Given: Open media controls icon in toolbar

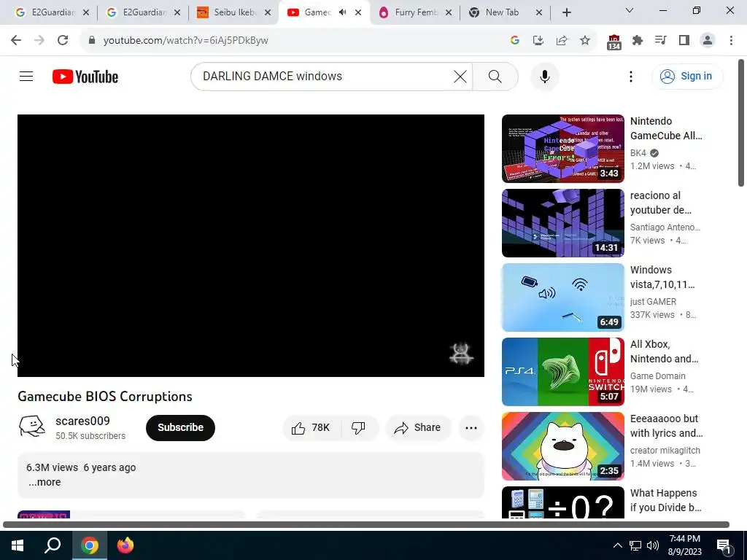Looking at the screenshot, I should pos(661,40).
